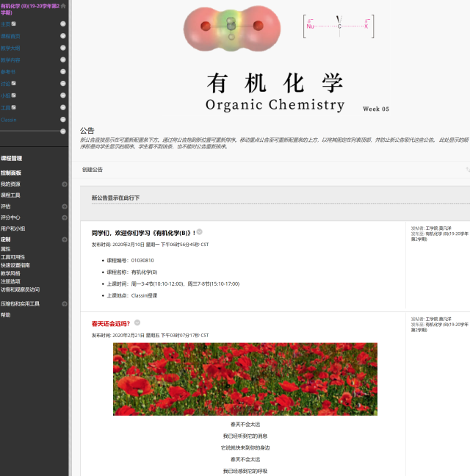Open dropdown beside 春天还会远吗 announcement
This screenshot has width=470, height=476.
[137, 322]
